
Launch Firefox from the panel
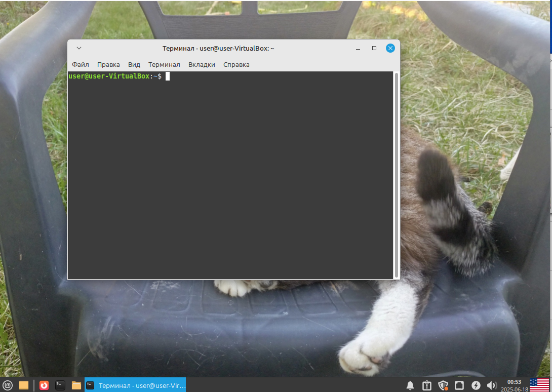[44, 385]
